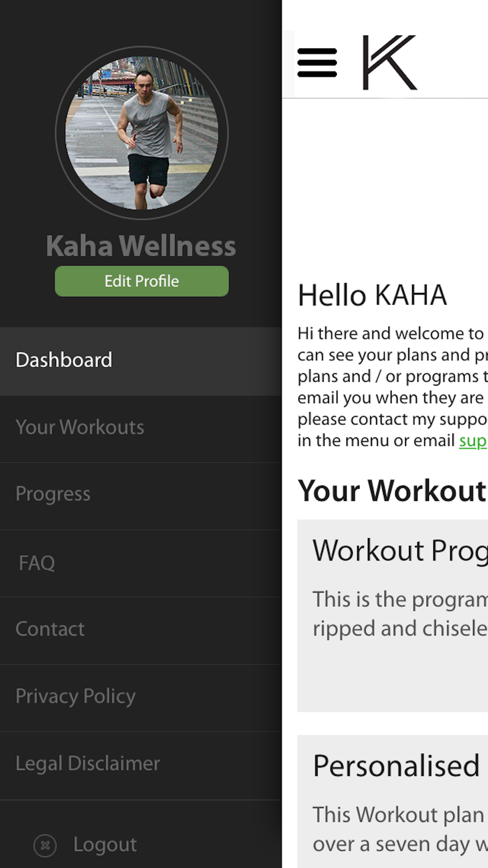Follow the green support email link
The height and width of the screenshot is (868, 488).
473,441
